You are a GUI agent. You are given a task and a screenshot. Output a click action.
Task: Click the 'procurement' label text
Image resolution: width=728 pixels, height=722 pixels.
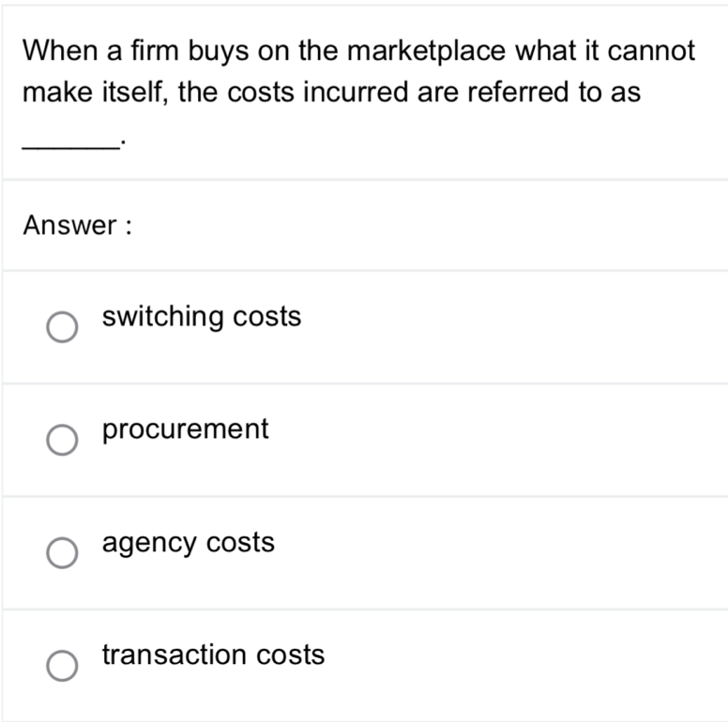(x=185, y=429)
